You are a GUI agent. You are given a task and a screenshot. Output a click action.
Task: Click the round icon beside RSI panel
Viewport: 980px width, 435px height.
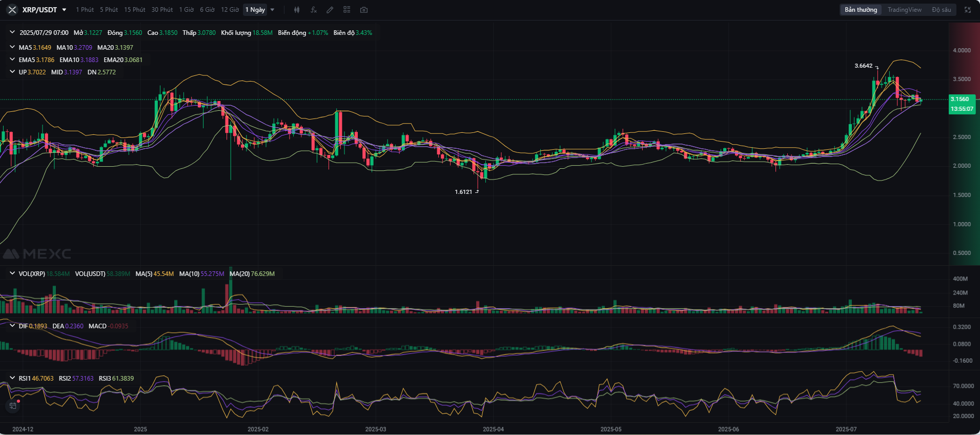pyautogui.click(x=13, y=406)
